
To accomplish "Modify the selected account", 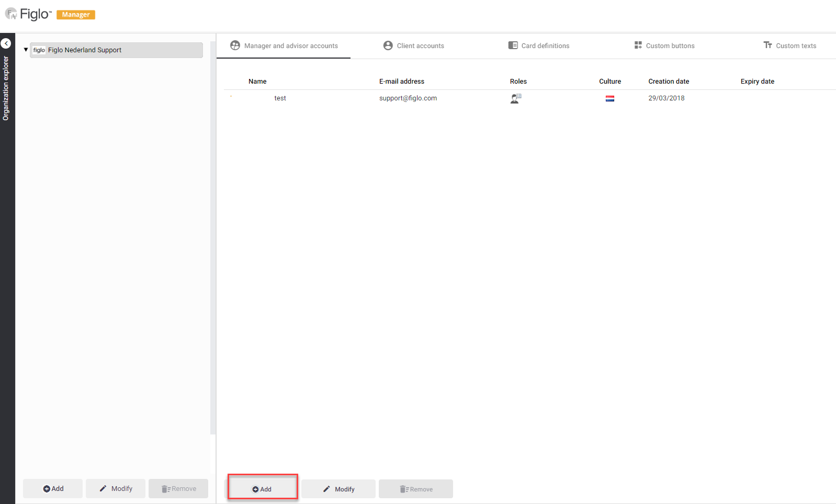I will click(x=338, y=489).
